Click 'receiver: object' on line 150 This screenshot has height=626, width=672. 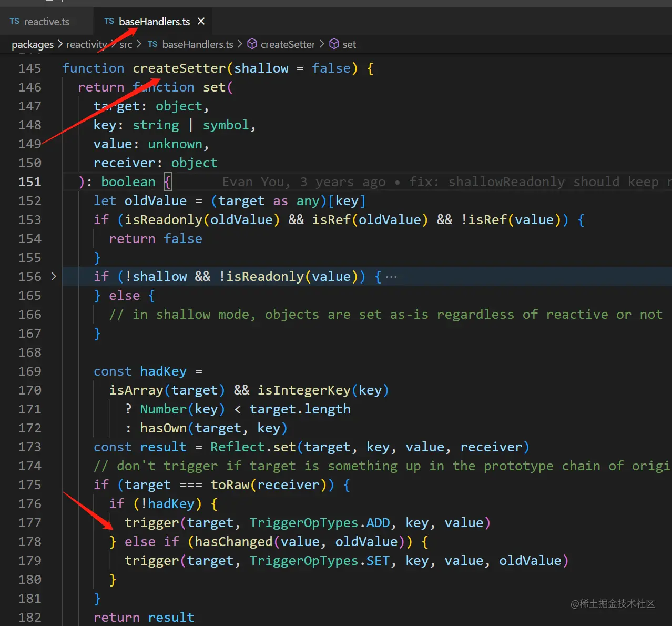(x=156, y=163)
